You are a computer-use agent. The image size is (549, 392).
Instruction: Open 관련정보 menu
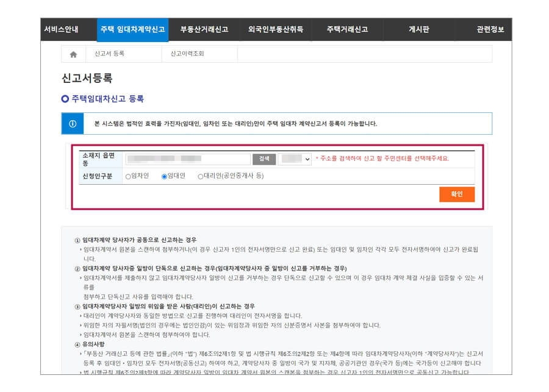(x=490, y=29)
